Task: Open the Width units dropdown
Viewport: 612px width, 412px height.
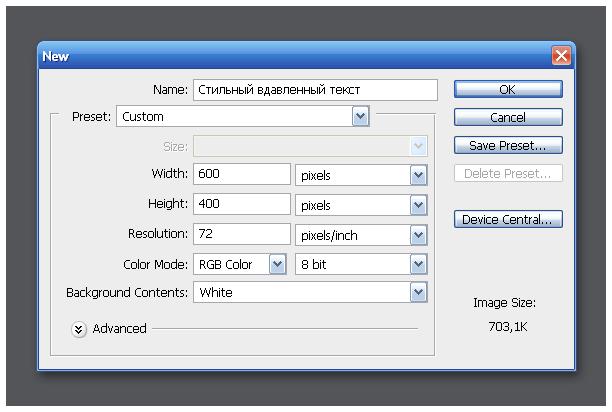Action: click(362, 175)
